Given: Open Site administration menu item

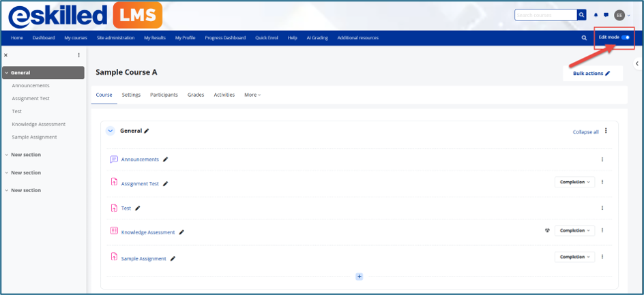Looking at the screenshot, I should coord(115,37).
